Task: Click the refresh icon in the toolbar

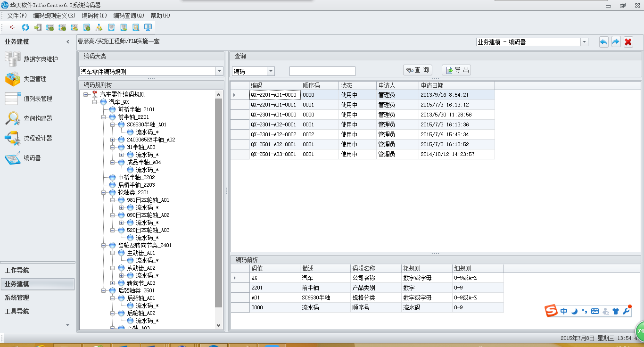Action: coord(25,27)
